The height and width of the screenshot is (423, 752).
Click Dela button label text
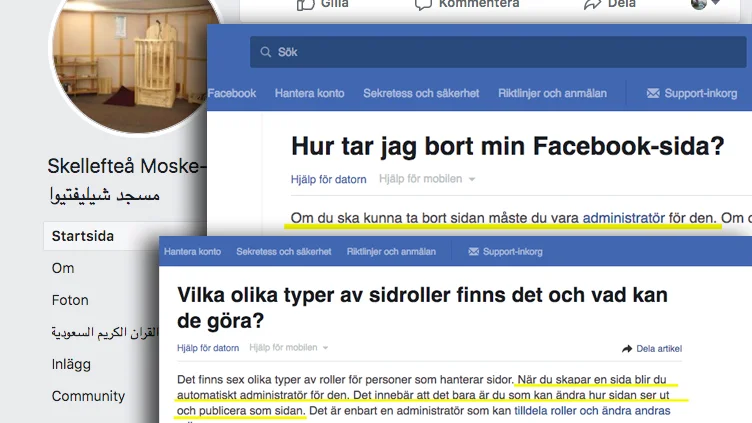tap(622, 4)
